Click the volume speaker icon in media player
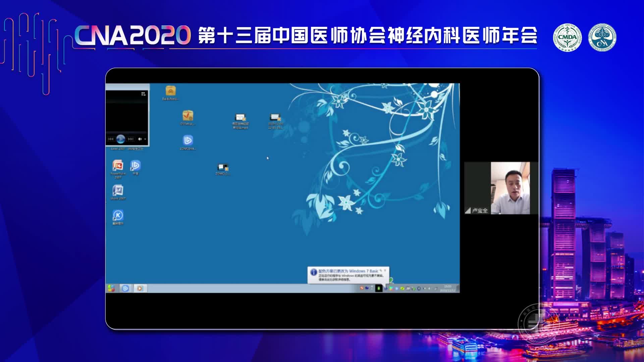Image resolution: width=644 pixels, height=362 pixels. pyautogui.click(x=140, y=139)
